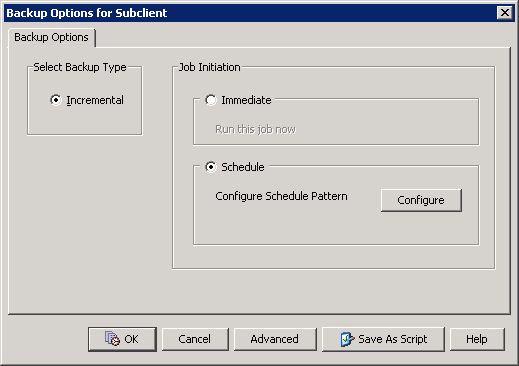Viewport: 519px width, 366px height.
Task: Click the 'Configure Schedule Pattern' label
Action: [x=281, y=196]
